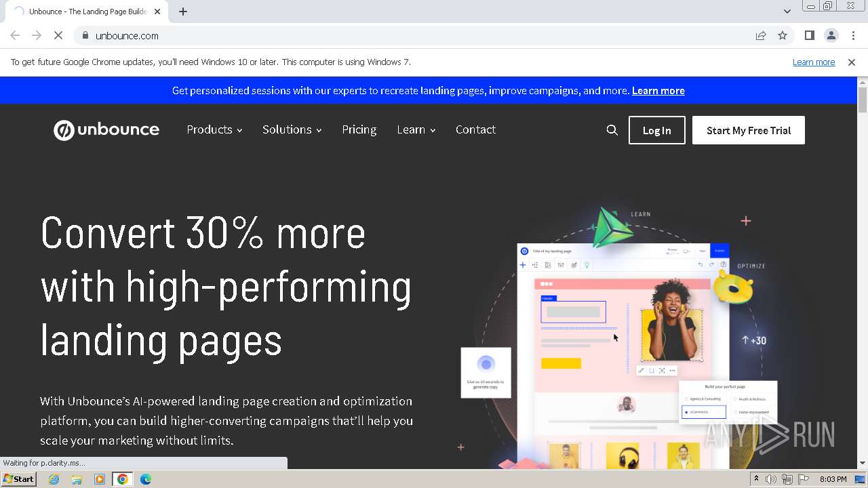Image resolution: width=868 pixels, height=488 pixels.
Task: Dismiss the Chrome update notification bar
Action: coord(852,62)
